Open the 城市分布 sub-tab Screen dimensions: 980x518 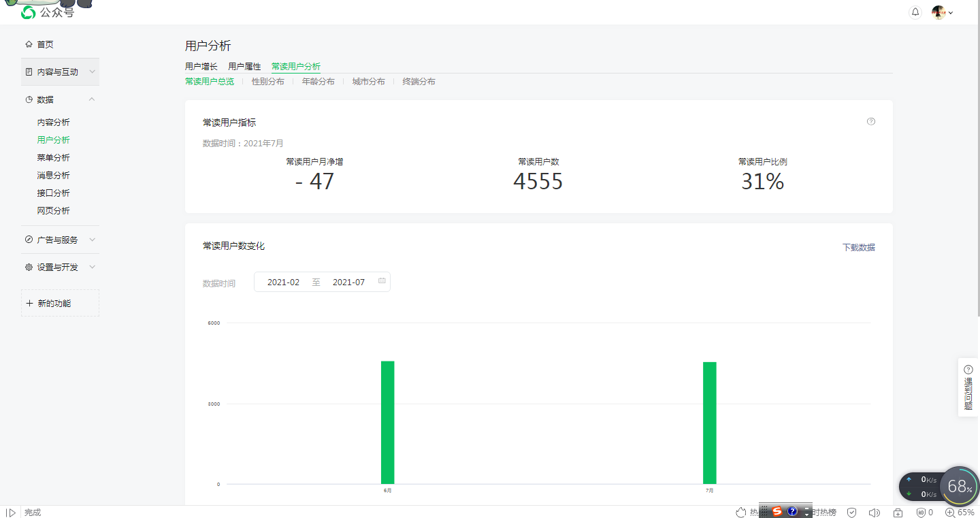point(368,81)
